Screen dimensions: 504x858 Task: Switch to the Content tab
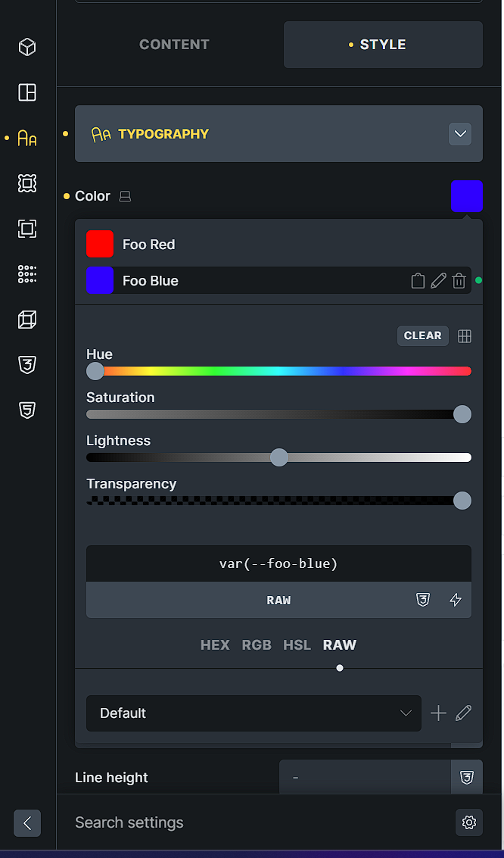[174, 45]
